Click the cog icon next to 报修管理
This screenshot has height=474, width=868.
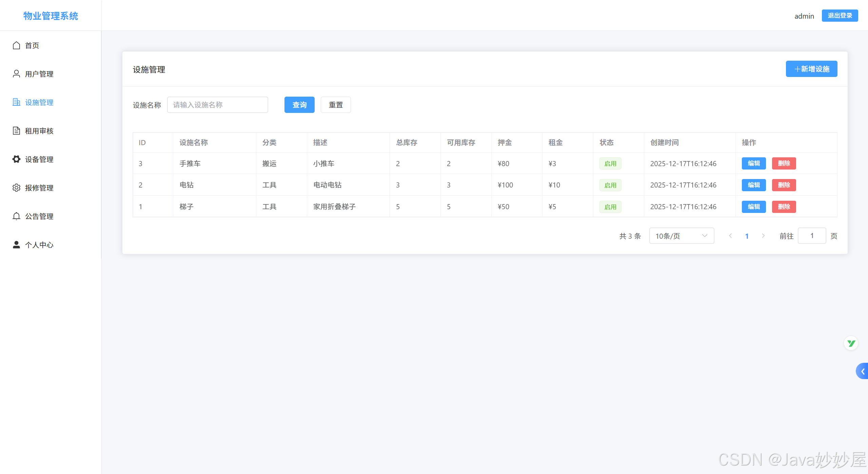pyautogui.click(x=16, y=188)
